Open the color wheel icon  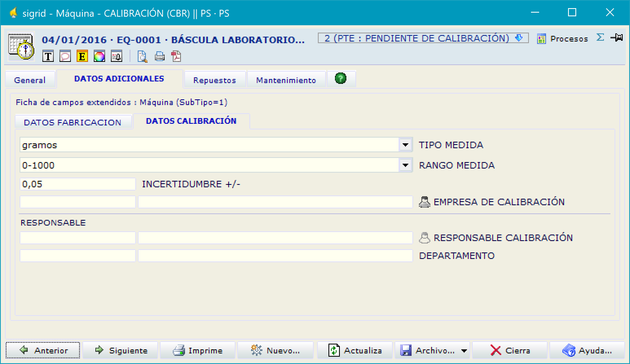tap(99, 57)
